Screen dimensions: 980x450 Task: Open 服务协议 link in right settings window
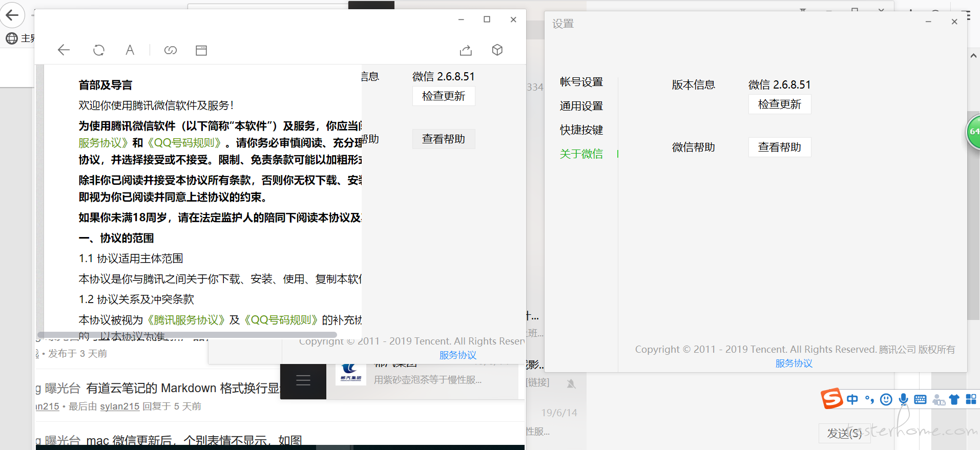click(794, 363)
